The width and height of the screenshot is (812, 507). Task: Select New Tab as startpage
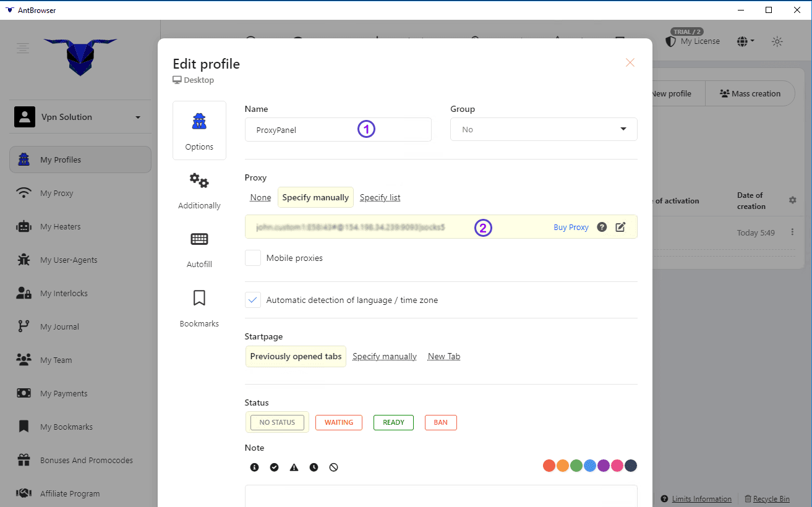coord(443,356)
